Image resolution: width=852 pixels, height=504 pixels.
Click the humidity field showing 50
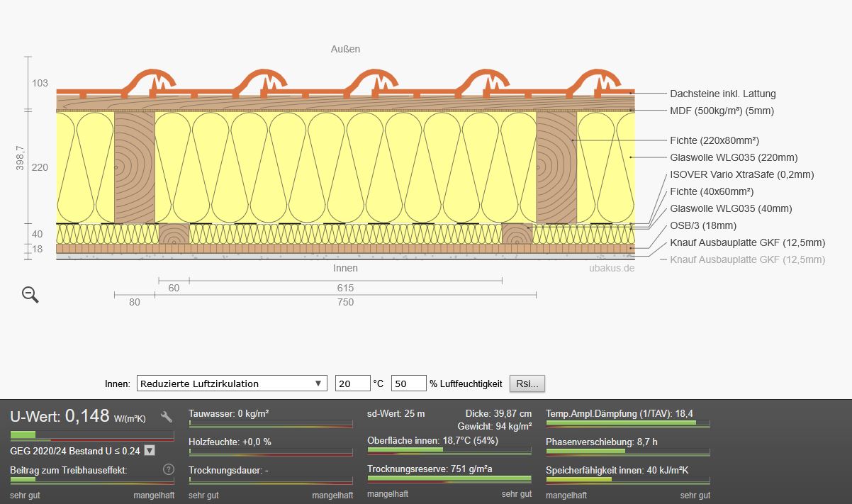coord(409,383)
